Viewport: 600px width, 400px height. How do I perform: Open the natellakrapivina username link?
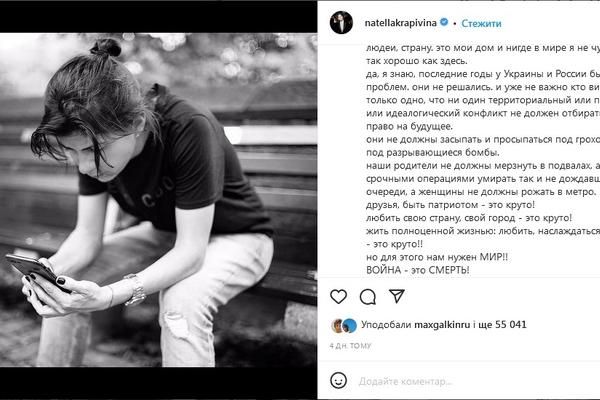click(400, 23)
